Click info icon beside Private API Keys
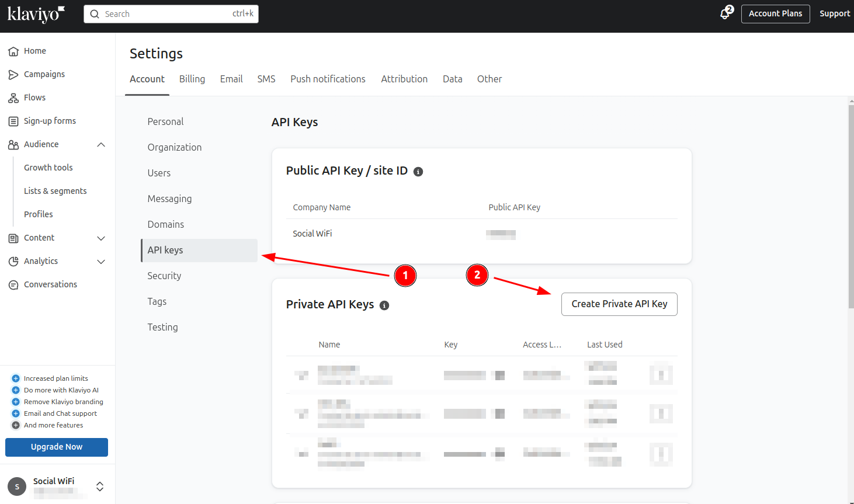The image size is (854, 504). coord(384,305)
